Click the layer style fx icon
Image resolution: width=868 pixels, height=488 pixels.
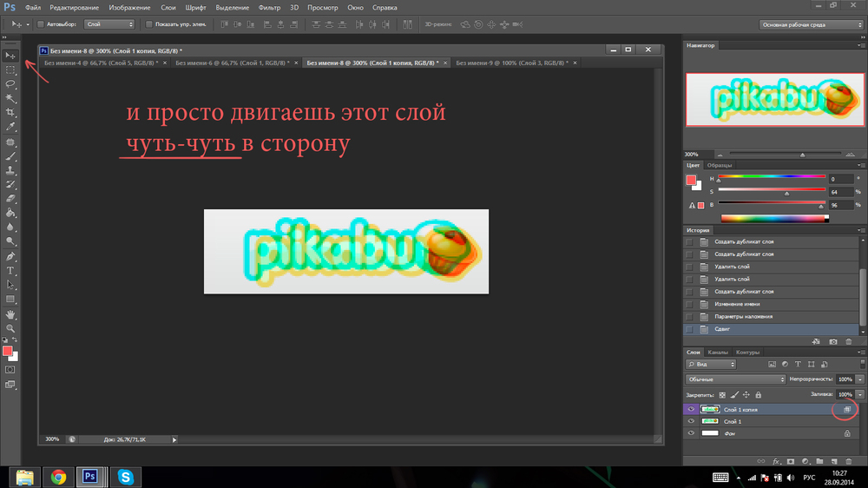777,462
